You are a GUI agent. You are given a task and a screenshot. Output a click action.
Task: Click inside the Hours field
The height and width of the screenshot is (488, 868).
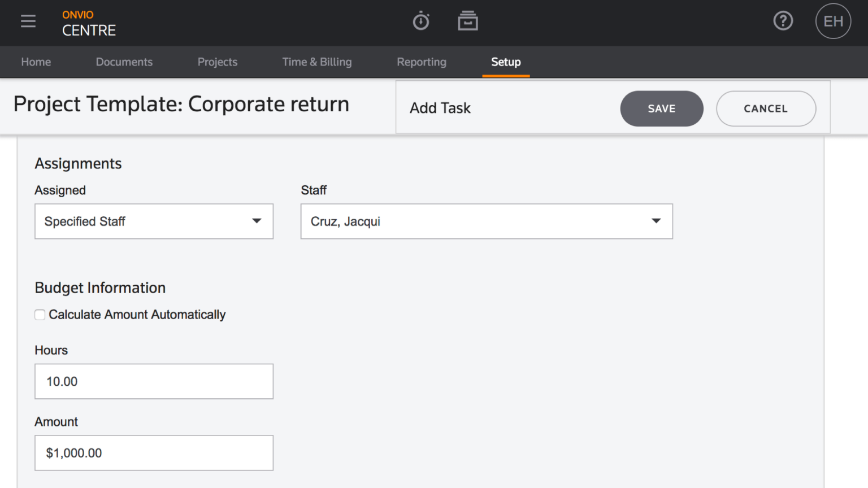154,381
